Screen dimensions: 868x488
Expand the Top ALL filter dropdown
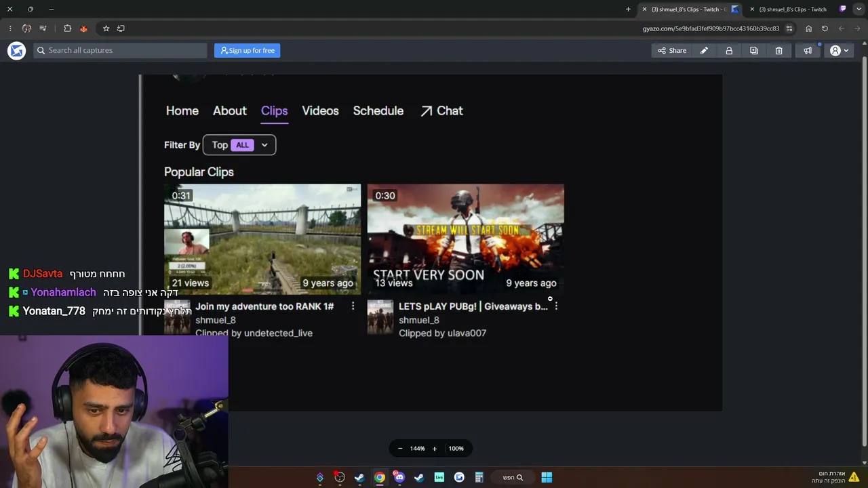pyautogui.click(x=239, y=145)
